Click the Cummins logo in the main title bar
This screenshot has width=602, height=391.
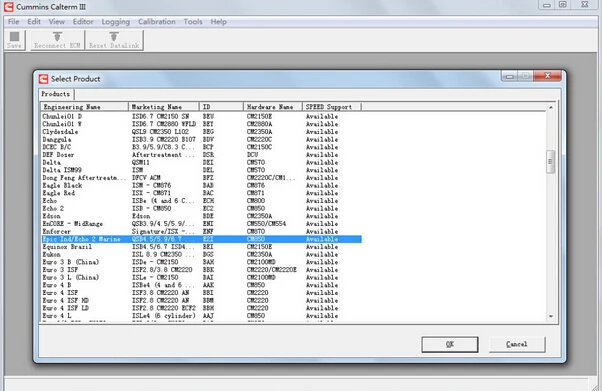pos(8,7)
